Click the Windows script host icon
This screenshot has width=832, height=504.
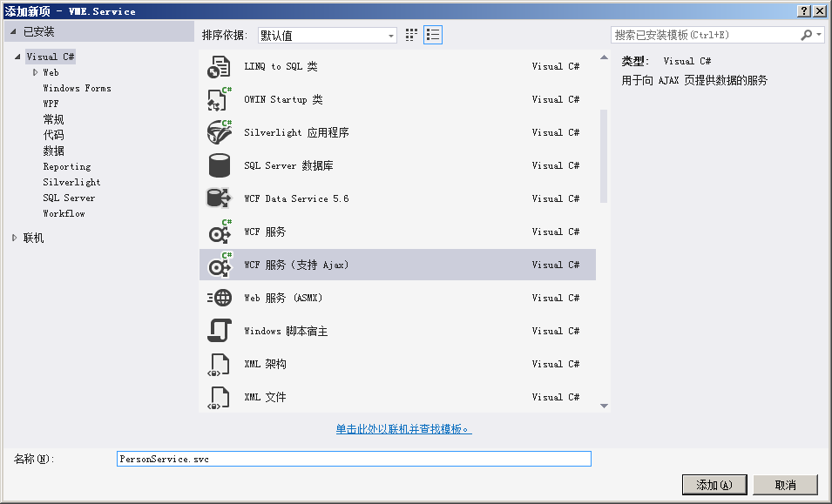pyautogui.click(x=219, y=332)
